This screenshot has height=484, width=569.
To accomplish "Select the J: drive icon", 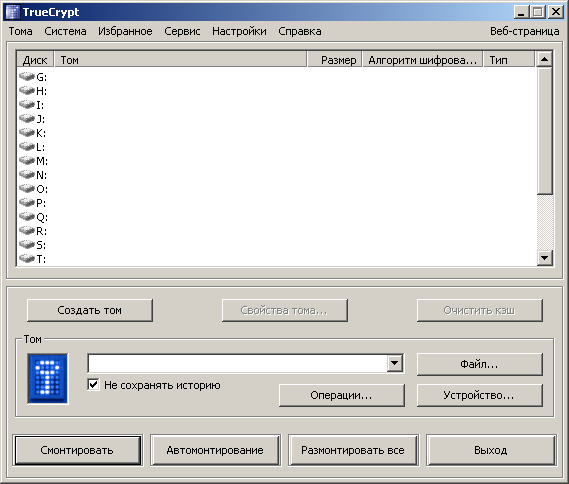I will (x=27, y=118).
